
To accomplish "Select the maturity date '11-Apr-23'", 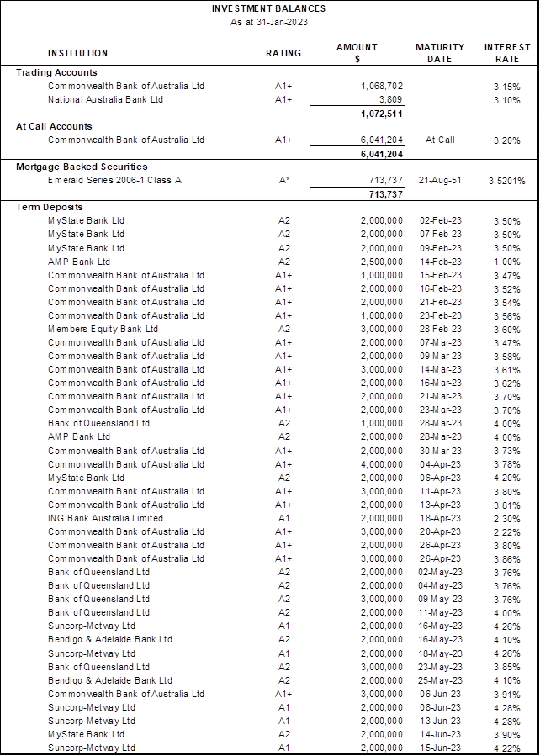I will point(440,491).
